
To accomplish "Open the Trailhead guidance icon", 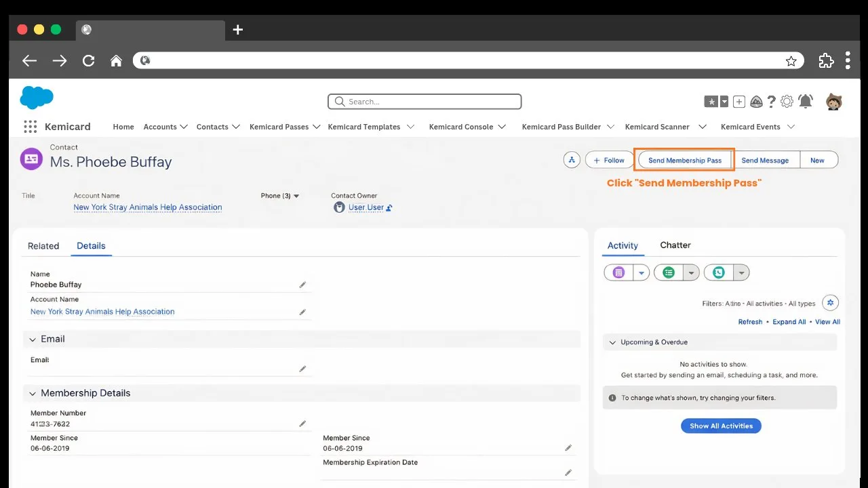I will (755, 102).
